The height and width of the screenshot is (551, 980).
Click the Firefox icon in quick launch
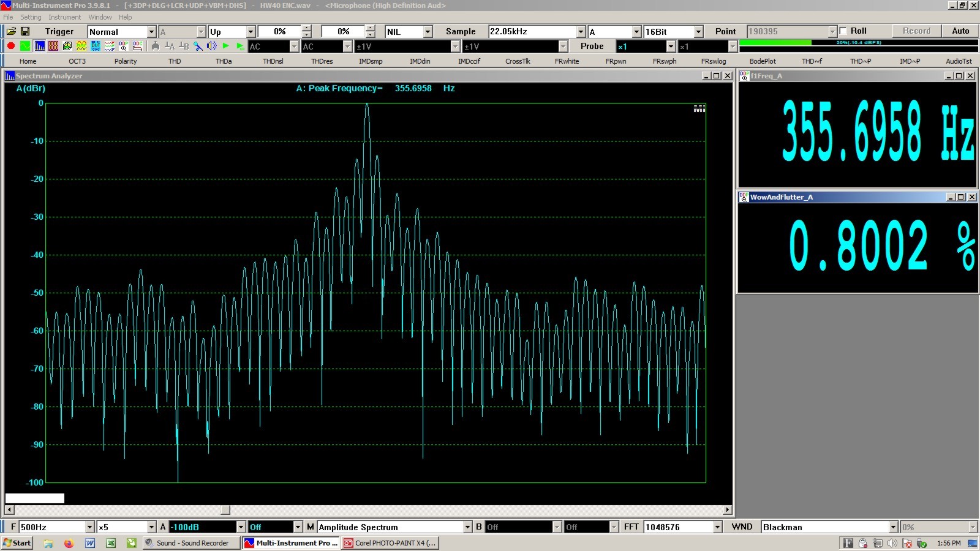point(69,543)
